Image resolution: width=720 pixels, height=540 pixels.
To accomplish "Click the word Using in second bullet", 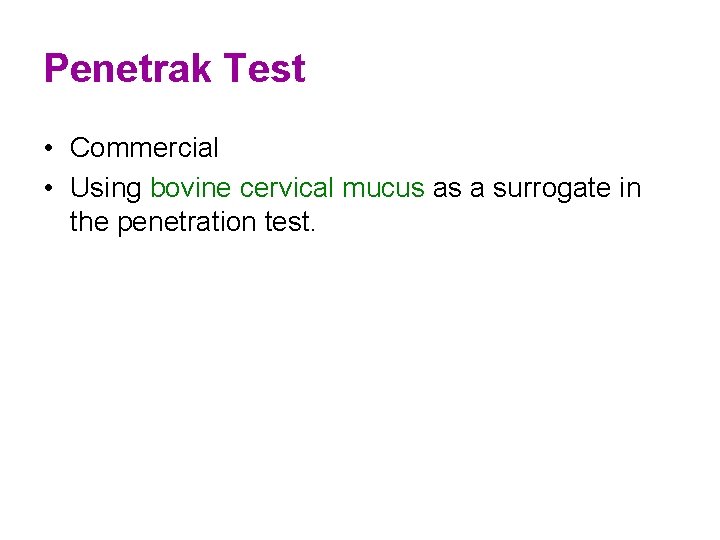I will 106,189.
